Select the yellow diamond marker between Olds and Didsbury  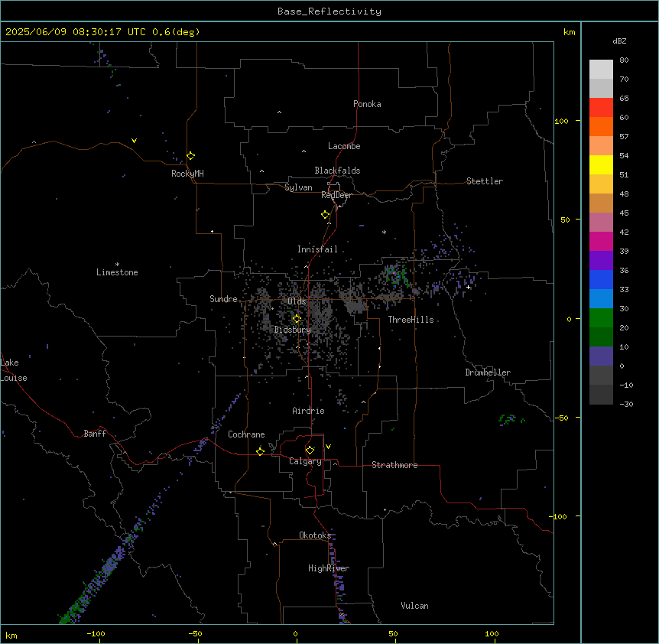[x=297, y=319]
